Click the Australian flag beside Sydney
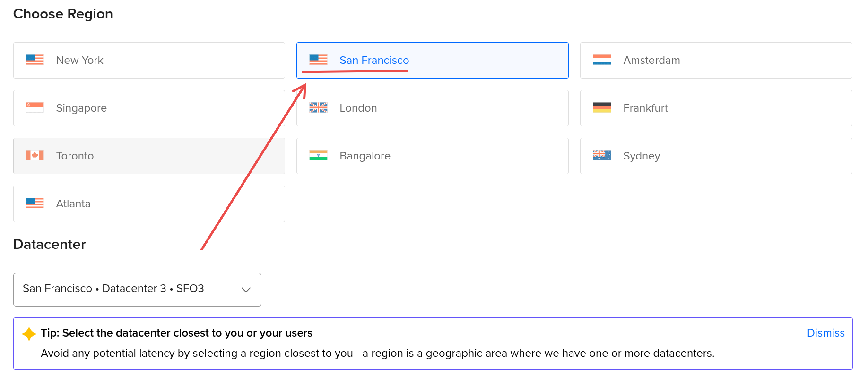Image resolution: width=868 pixels, height=381 pixels. coord(601,156)
